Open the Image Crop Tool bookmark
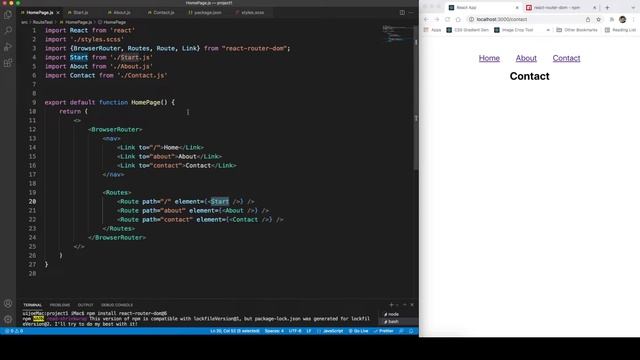 tap(513, 30)
